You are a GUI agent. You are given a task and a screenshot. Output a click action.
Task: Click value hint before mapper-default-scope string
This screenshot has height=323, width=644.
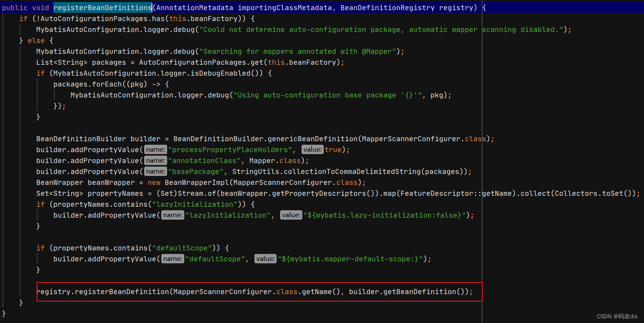(265, 259)
